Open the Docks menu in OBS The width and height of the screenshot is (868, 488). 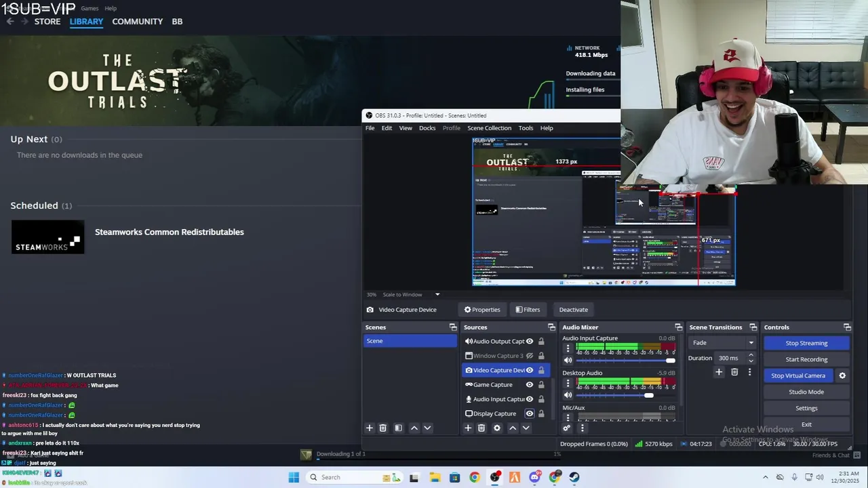tap(427, 128)
